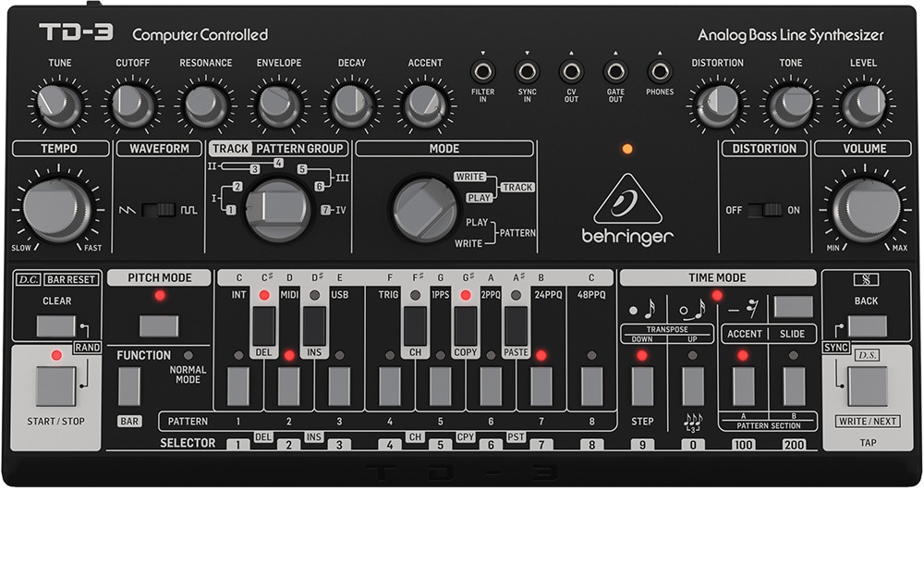Click the GATE OUT jack

(615, 72)
